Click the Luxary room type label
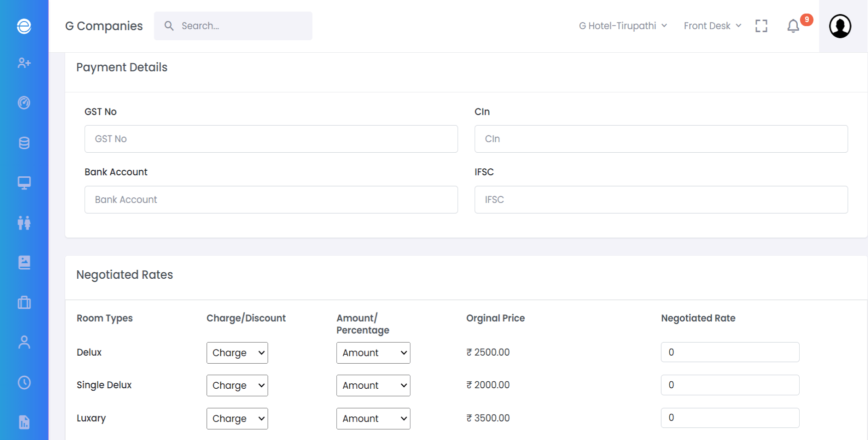The image size is (868, 440). [x=91, y=418]
